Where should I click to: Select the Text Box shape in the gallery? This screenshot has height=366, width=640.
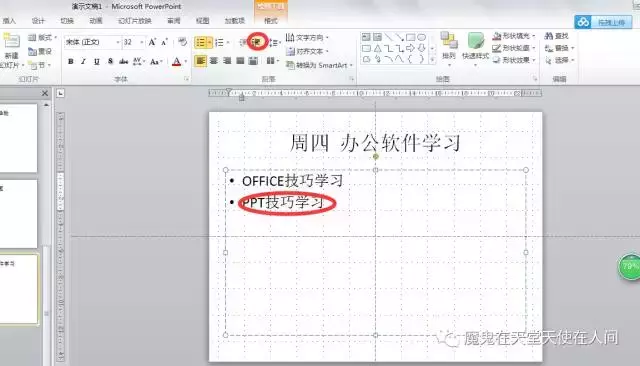[x=366, y=37]
